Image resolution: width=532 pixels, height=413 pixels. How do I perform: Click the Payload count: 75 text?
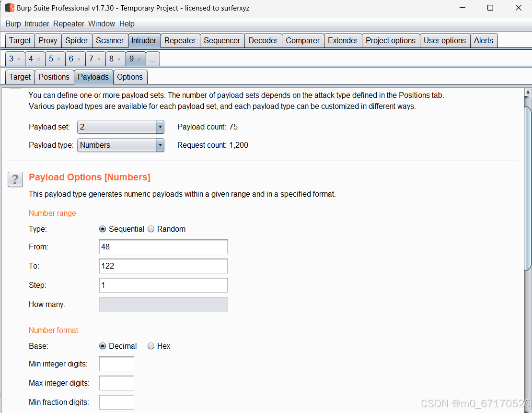click(208, 127)
